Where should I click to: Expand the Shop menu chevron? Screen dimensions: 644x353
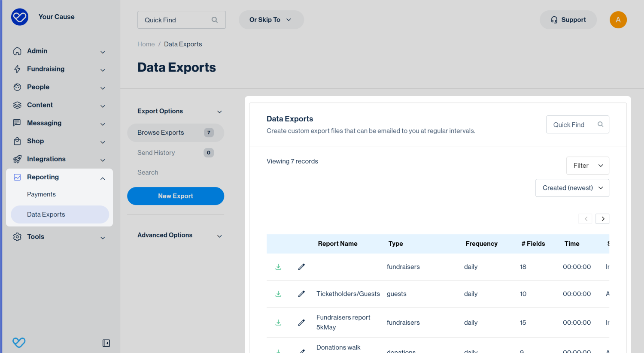(x=103, y=142)
